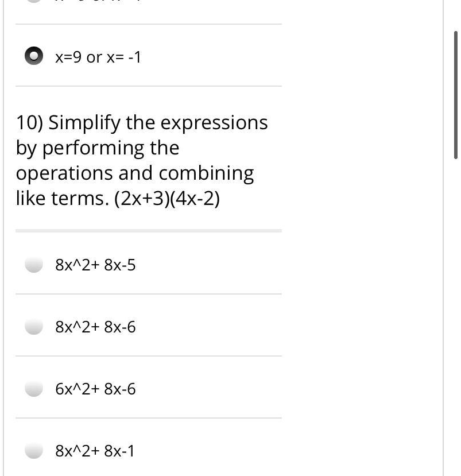Click the vertical scrollbar thumb
This screenshot has height=476, width=461.
pyautogui.click(x=456, y=95)
